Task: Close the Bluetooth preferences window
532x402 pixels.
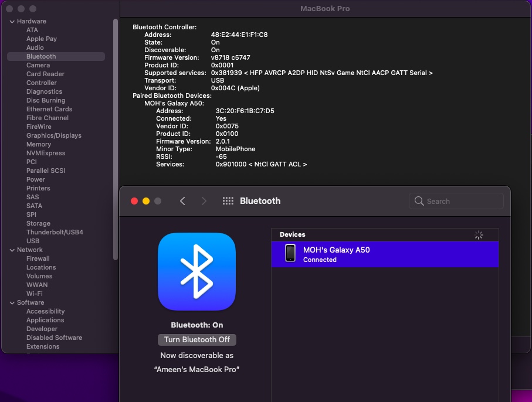Action: tap(134, 201)
